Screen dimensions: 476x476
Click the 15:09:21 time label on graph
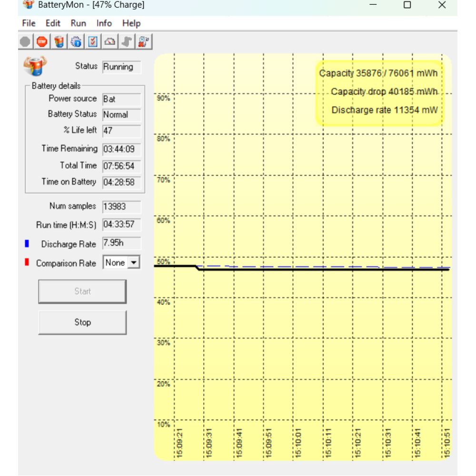tap(179, 443)
